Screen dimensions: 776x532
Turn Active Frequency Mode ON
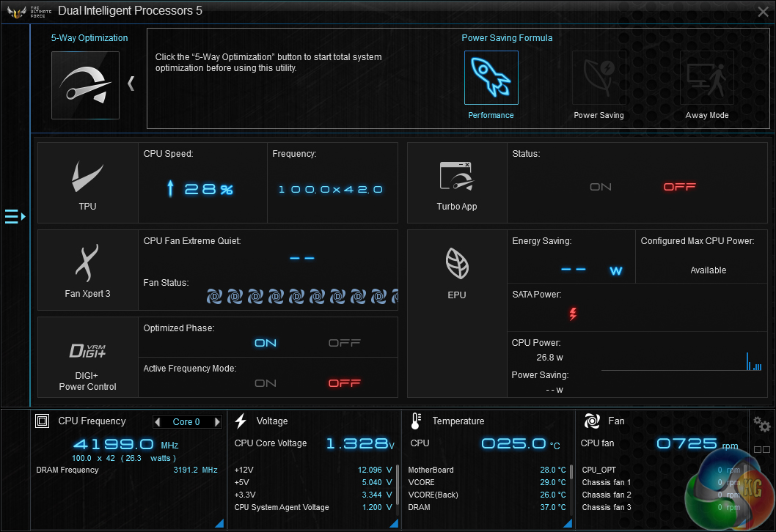(x=266, y=383)
